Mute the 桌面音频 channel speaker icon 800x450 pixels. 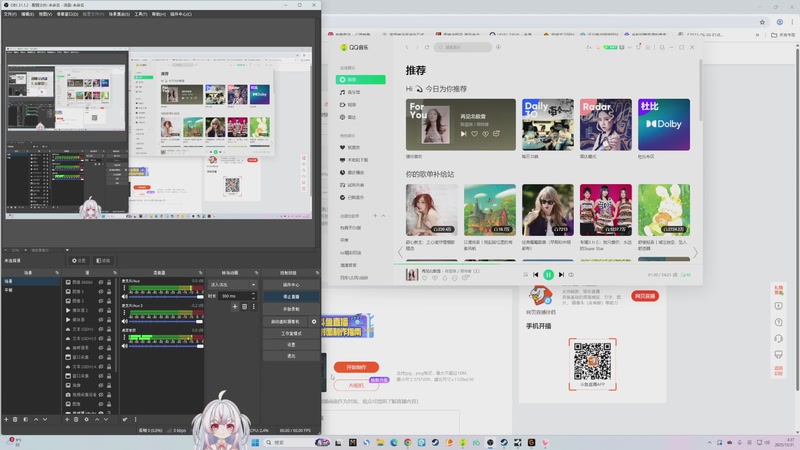tap(124, 346)
